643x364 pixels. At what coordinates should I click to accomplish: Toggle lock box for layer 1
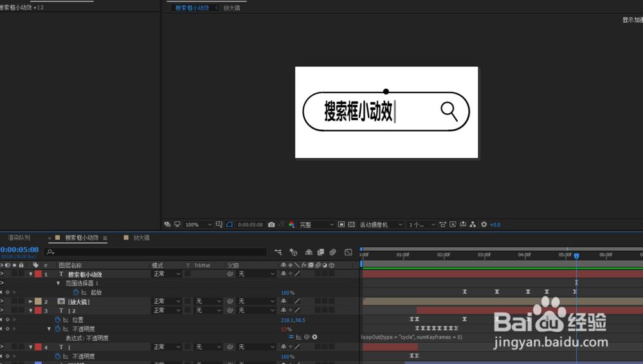pyautogui.click(x=21, y=274)
